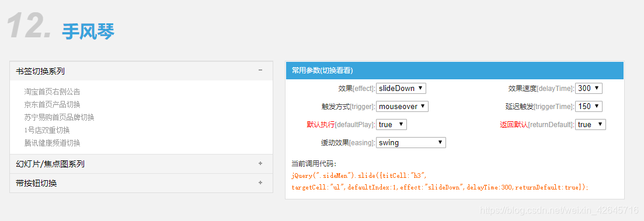Click the targetCell:"ul" code line
This screenshot has height=221, width=644.
(x=440, y=187)
